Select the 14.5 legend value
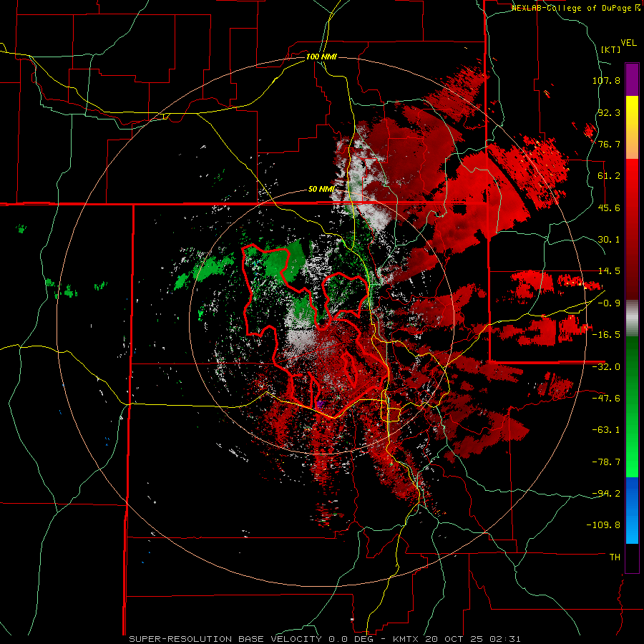This screenshot has width=644, height=644. click(609, 271)
